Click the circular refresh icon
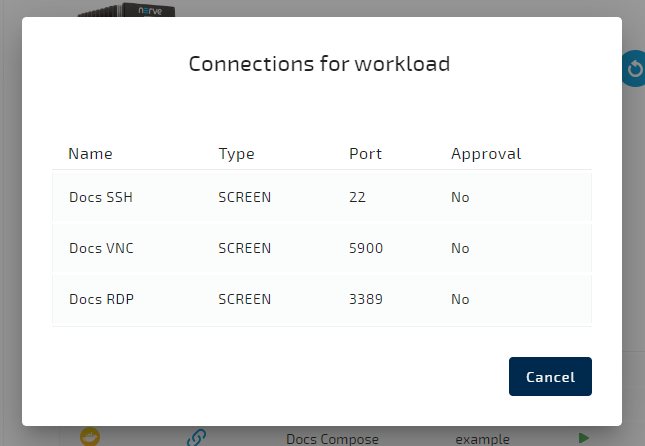 point(634,69)
